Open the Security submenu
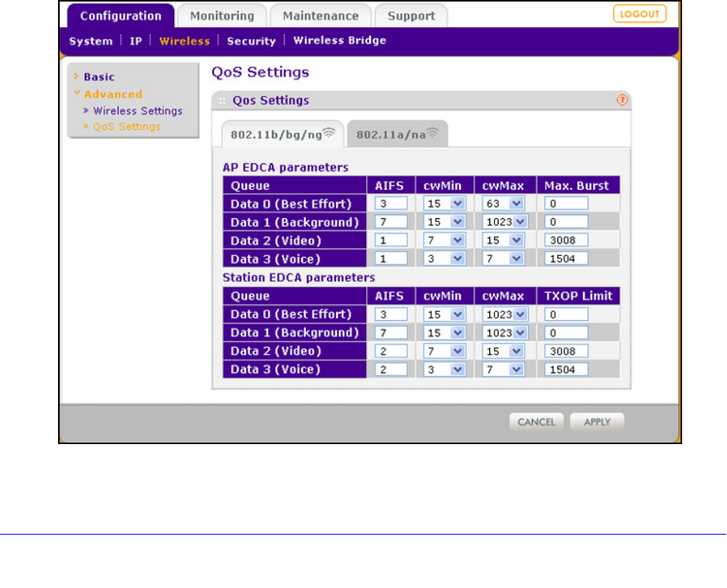The width and height of the screenshot is (727, 588). point(252,41)
